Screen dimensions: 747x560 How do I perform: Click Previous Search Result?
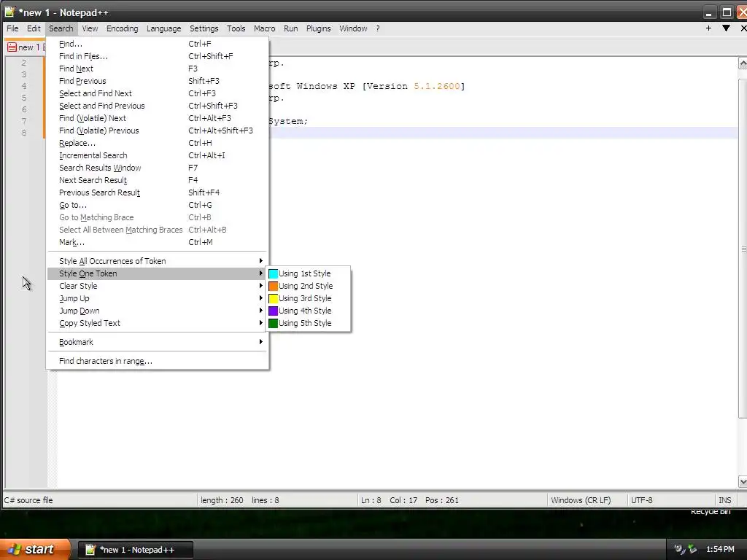point(158,192)
